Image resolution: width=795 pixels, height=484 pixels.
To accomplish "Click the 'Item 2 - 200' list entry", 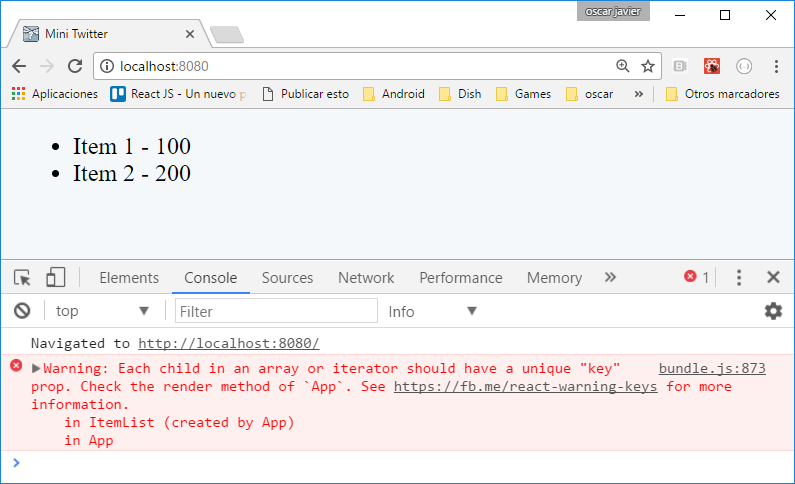I will coord(131,174).
